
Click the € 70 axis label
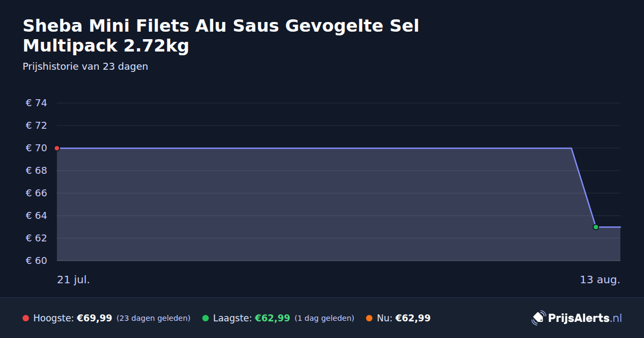coord(36,148)
